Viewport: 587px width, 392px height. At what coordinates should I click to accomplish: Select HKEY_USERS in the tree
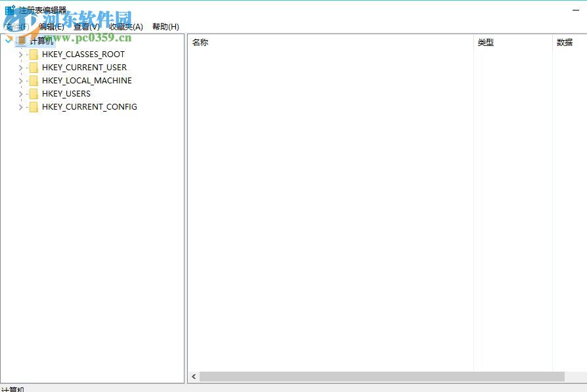click(x=66, y=94)
